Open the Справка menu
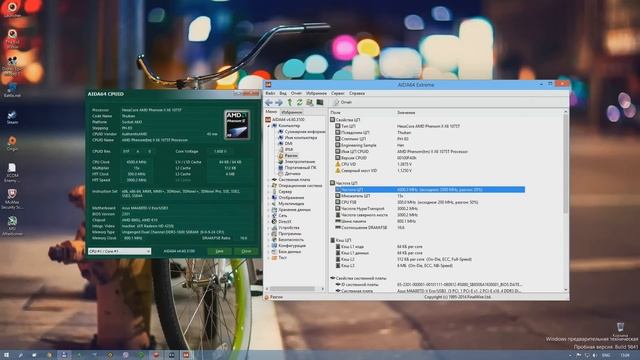Screen dimensions: 640x360 pyautogui.click(x=357, y=93)
